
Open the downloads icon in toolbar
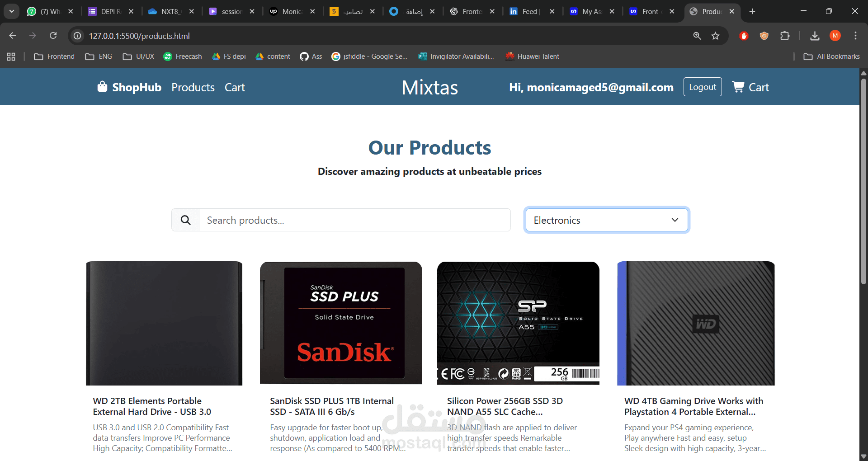pos(815,36)
